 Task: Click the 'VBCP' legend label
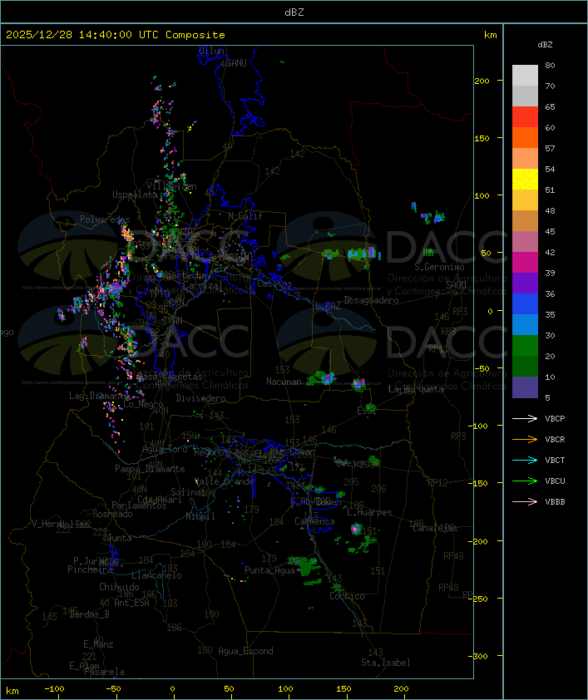[x=555, y=419]
